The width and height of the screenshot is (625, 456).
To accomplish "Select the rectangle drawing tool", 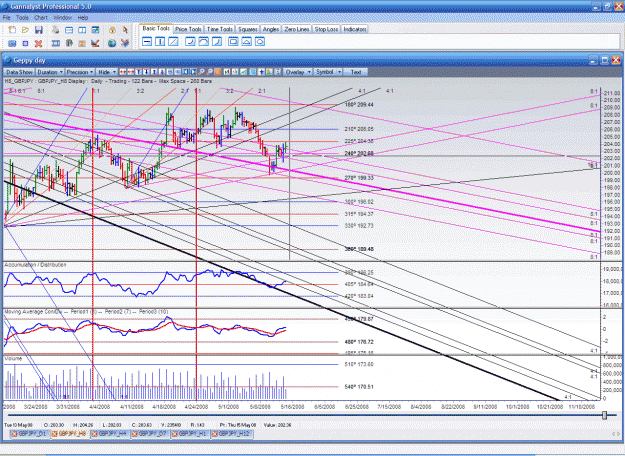I will click(233, 41).
